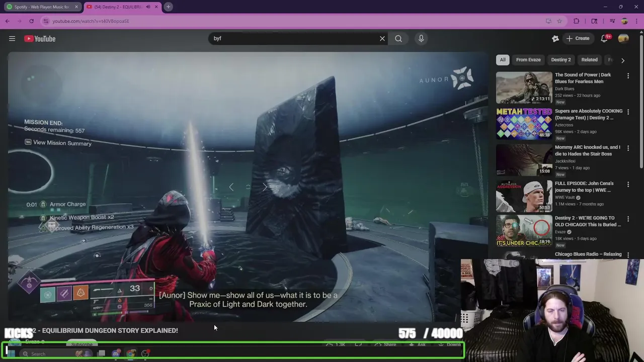
Task: Open a new browser tab with plus
Action: tap(168, 7)
